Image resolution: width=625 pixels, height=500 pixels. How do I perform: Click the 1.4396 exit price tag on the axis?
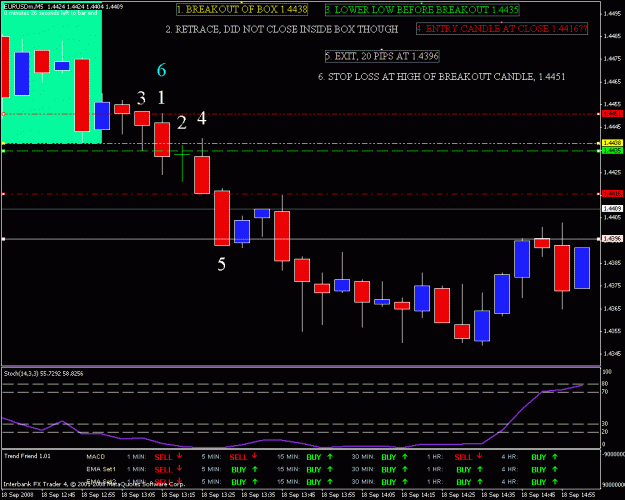point(612,239)
